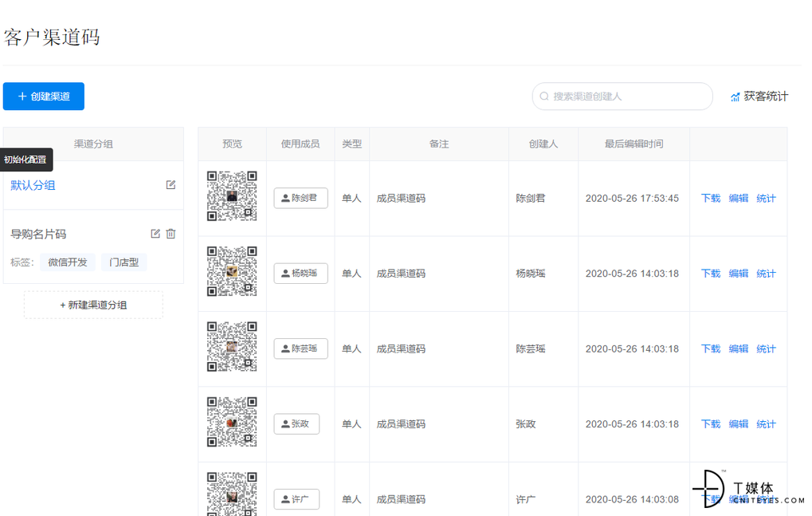Click the 获客统计 chart icon
Viewport: 812px width, 516px height.
pyautogui.click(x=735, y=97)
